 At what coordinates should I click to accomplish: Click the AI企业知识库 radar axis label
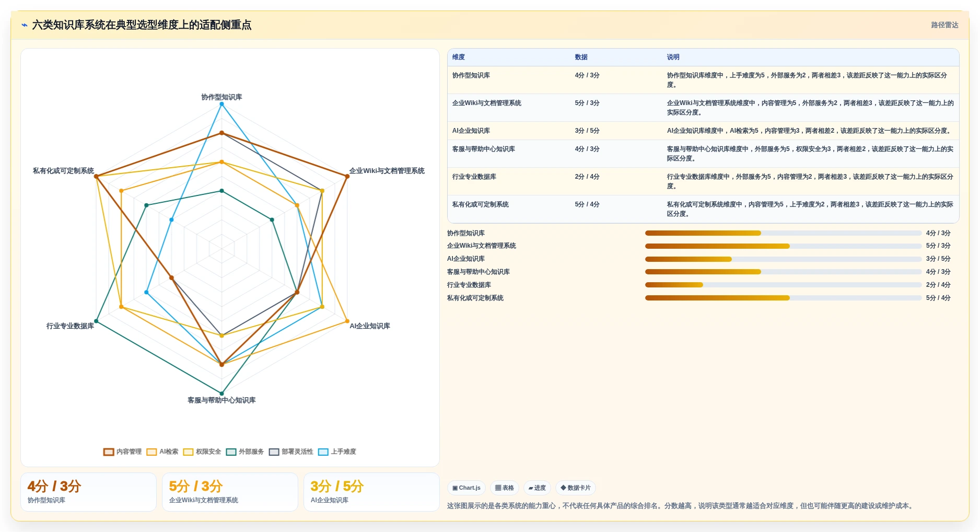(x=370, y=326)
